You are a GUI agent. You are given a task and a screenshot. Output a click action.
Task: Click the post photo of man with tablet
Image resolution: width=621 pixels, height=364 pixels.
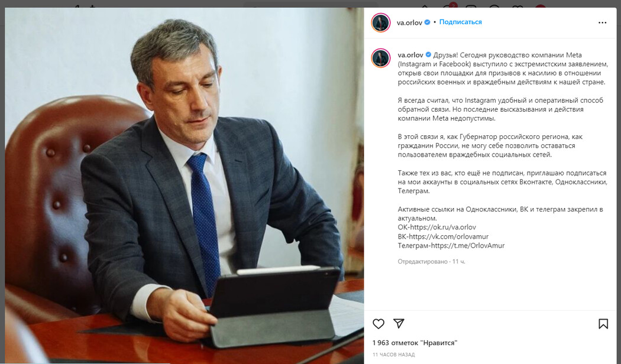coord(184,186)
